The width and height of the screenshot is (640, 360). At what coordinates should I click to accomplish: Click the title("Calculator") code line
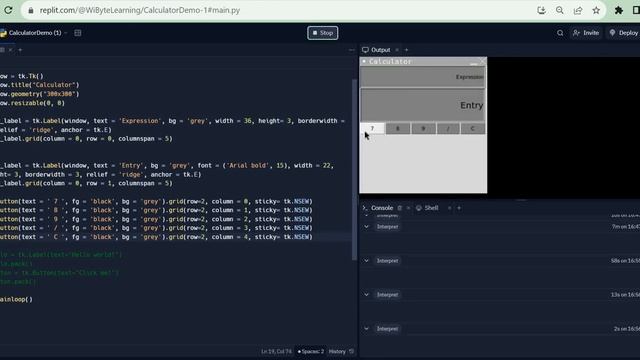[40, 85]
